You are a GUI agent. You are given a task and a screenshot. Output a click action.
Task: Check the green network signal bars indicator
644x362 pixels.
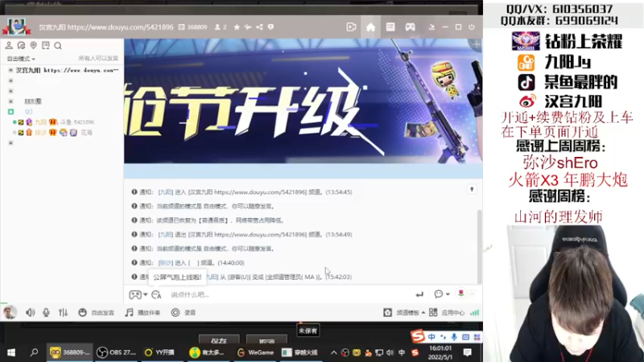[474, 313]
